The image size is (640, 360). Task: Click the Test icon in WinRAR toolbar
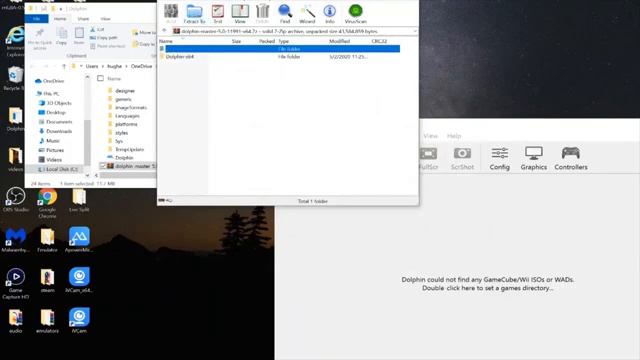click(x=218, y=13)
